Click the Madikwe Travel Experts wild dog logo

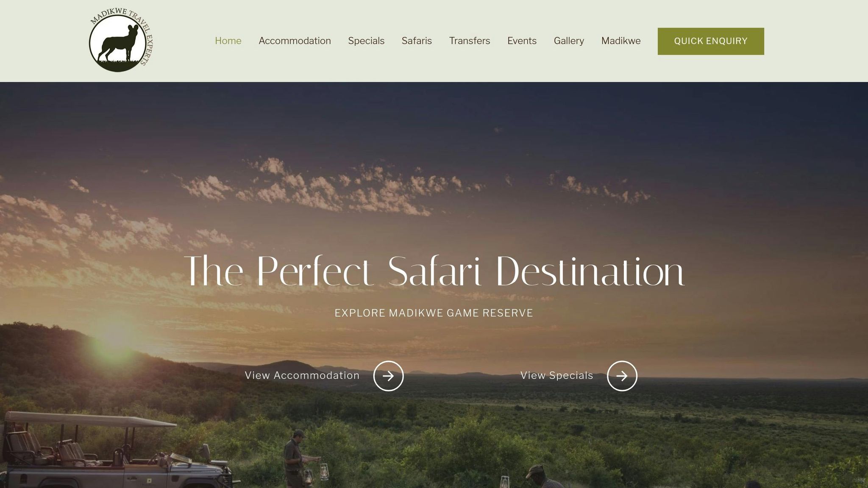point(121,41)
